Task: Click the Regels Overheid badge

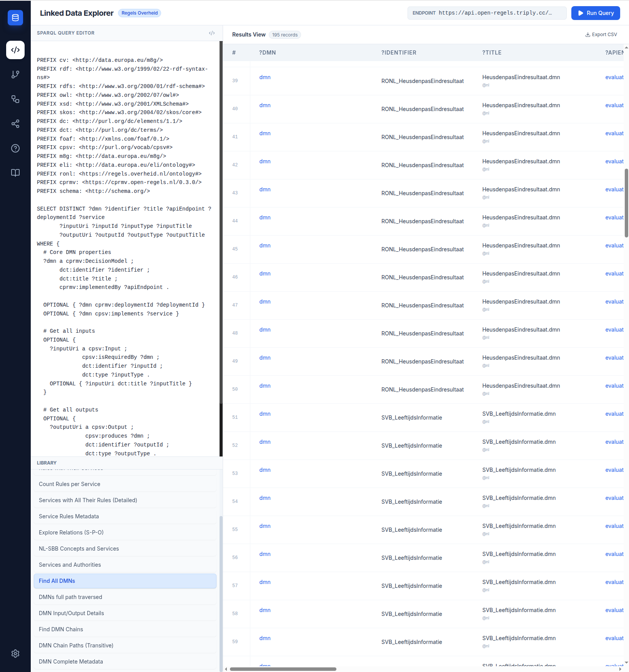Action: 140,13
